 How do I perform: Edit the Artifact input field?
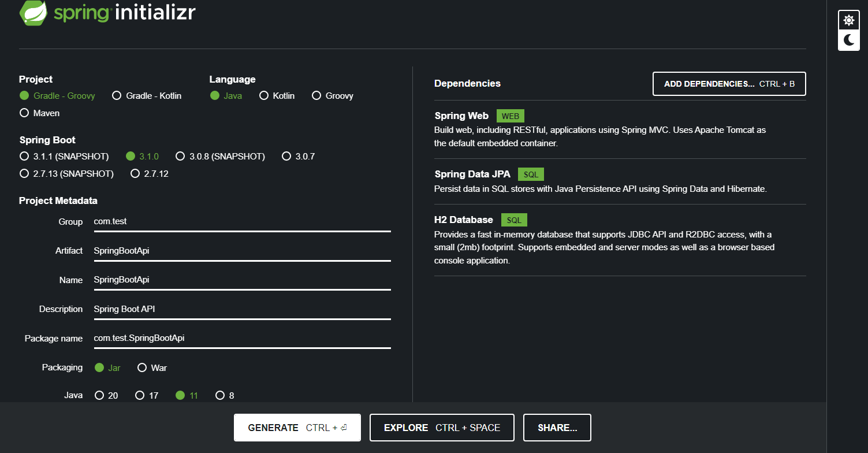[x=243, y=251]
